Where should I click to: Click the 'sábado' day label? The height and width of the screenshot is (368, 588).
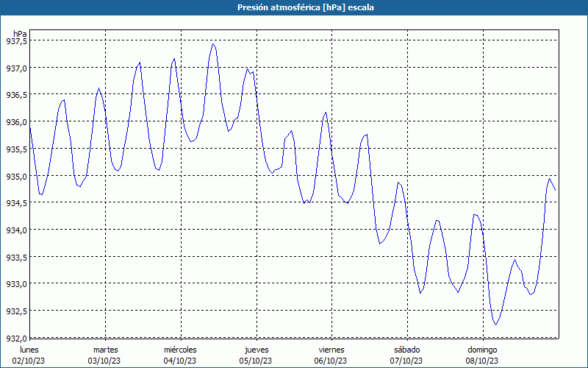coord(407,350)
